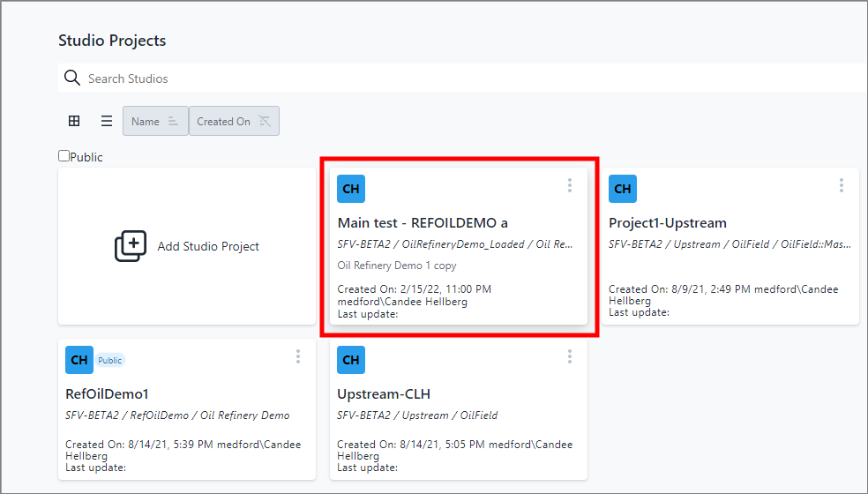Open the Project1-Upstream project title
This screenshot has height=494, width=868.
[x=668, y=223]
